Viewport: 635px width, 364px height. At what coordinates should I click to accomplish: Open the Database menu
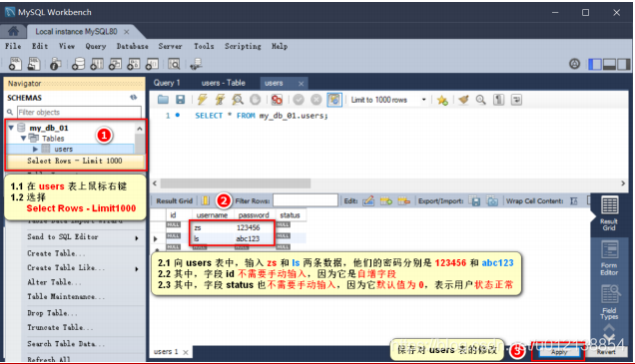133,46
